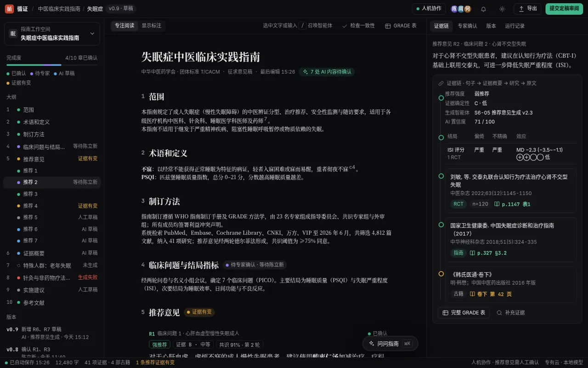Image resolution: width=588 pixels, height=368 pixels.
Task: Run 检查一致性 check
Action: pos(358,26)
